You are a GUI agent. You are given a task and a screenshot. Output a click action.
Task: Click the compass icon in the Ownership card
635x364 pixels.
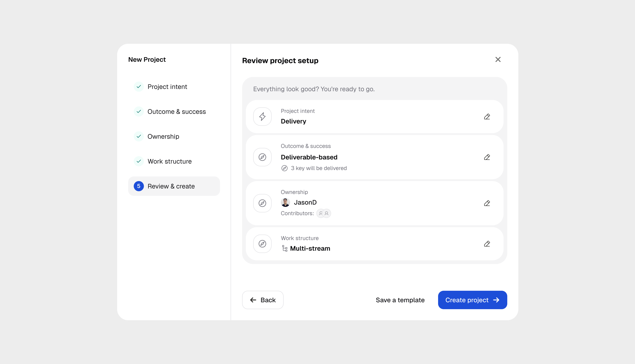coord(262,203)
